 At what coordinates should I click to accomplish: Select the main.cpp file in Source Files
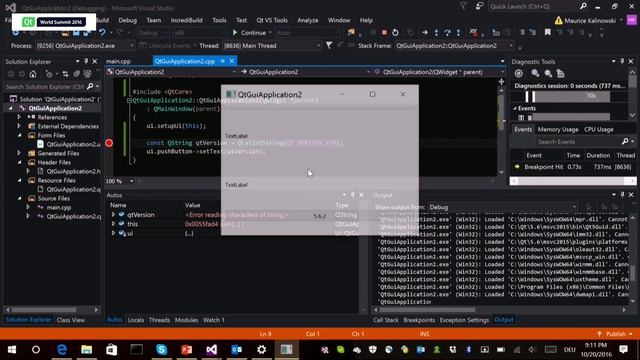tap(58, 207)
